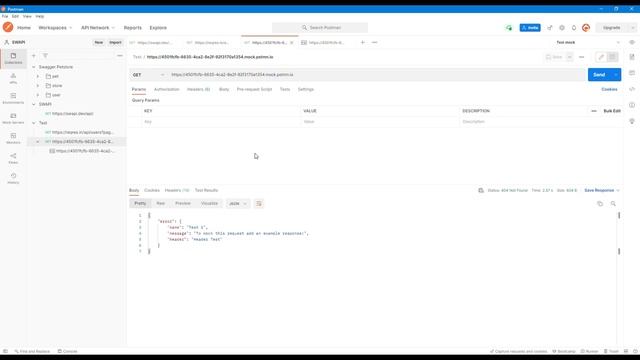Click the plus icon to create a collection
This screenshot has height=360, width=640.
(x=34, y=56)
